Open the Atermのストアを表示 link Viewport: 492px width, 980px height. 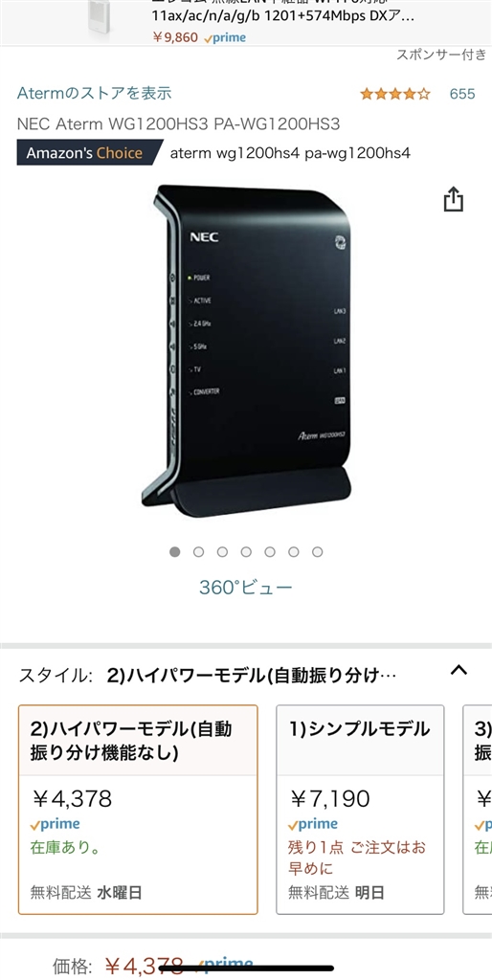click(95, 94)
